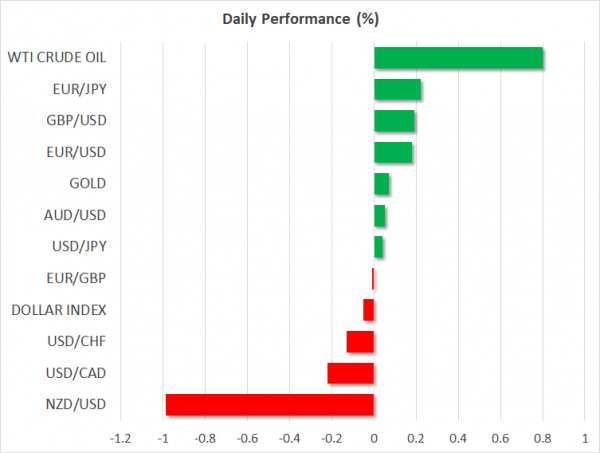Select the USD/CAD red bar

pos(350,373)
